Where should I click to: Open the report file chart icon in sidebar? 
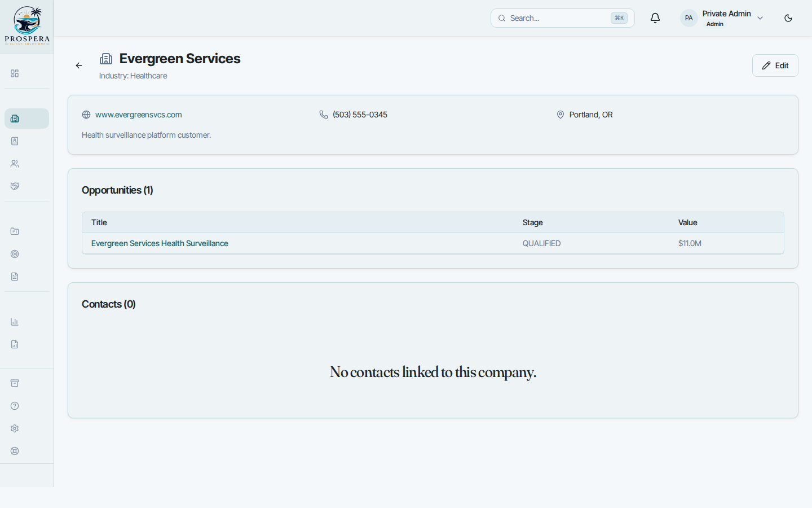coord(15,344)
